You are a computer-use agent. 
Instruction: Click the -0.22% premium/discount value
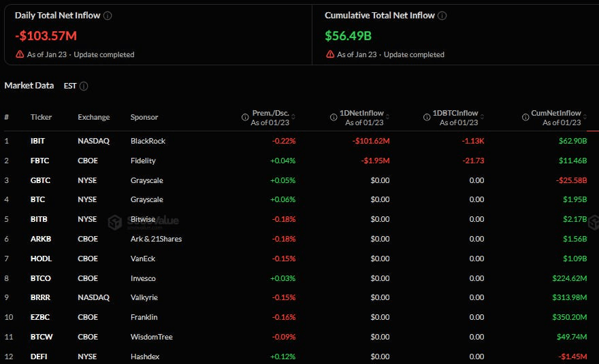pyautogui.click(x=284, y=141)
